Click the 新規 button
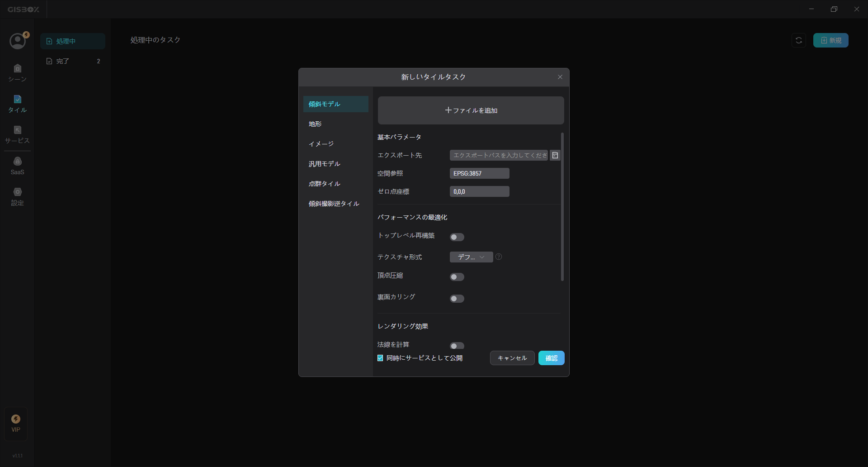The image size is (868, 467). coord(830,40)
